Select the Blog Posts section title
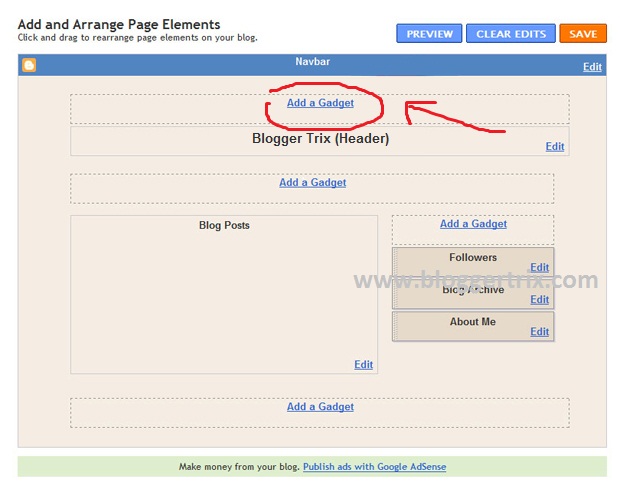This screenshot has height=489, width=620. pos(224,225)
